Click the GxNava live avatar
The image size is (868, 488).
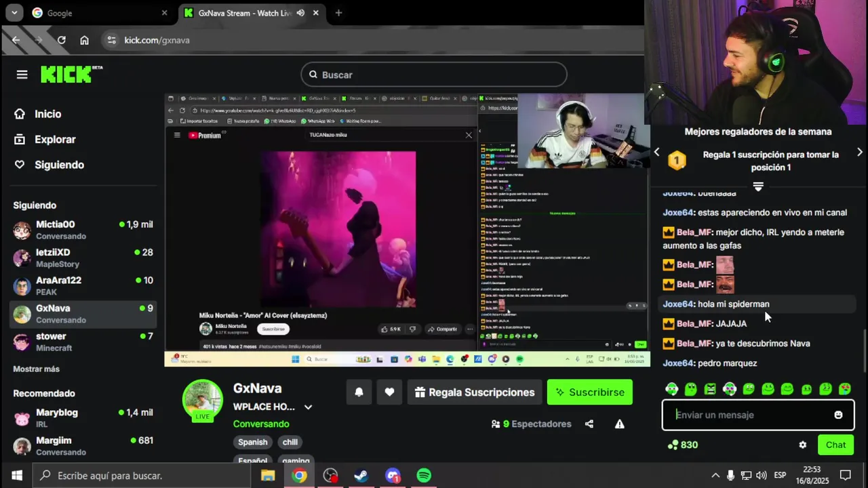click(202, 400)
